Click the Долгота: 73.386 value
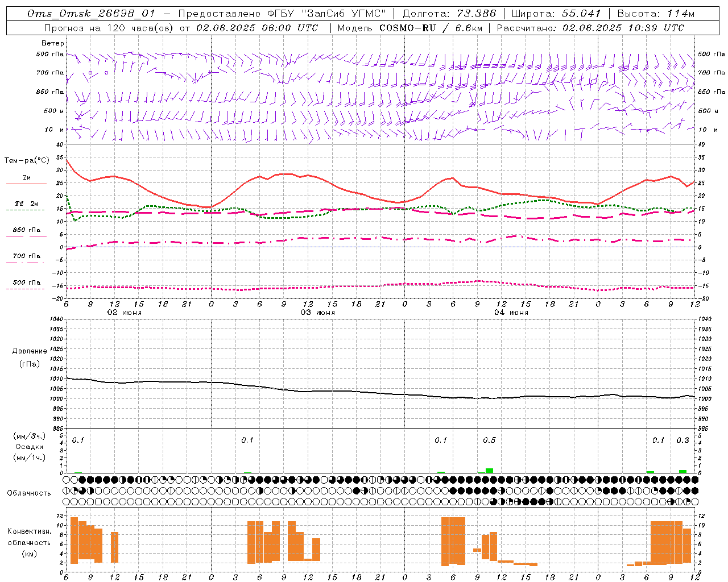 click(x=449, y=14)
